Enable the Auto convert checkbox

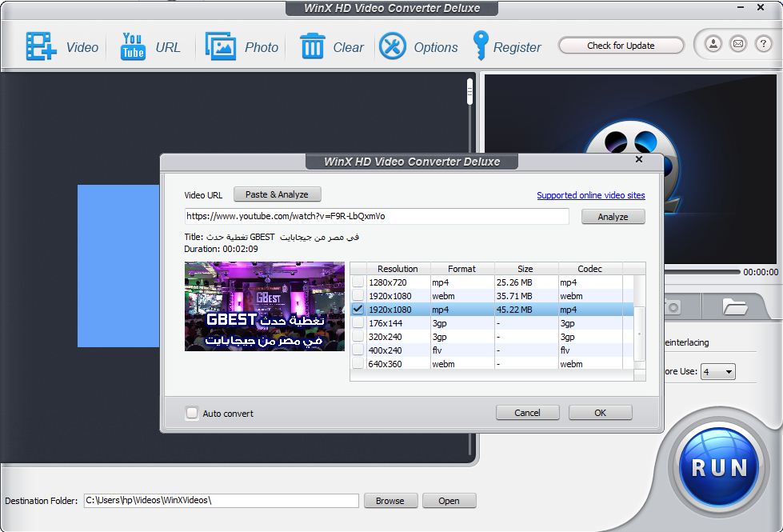192,413
